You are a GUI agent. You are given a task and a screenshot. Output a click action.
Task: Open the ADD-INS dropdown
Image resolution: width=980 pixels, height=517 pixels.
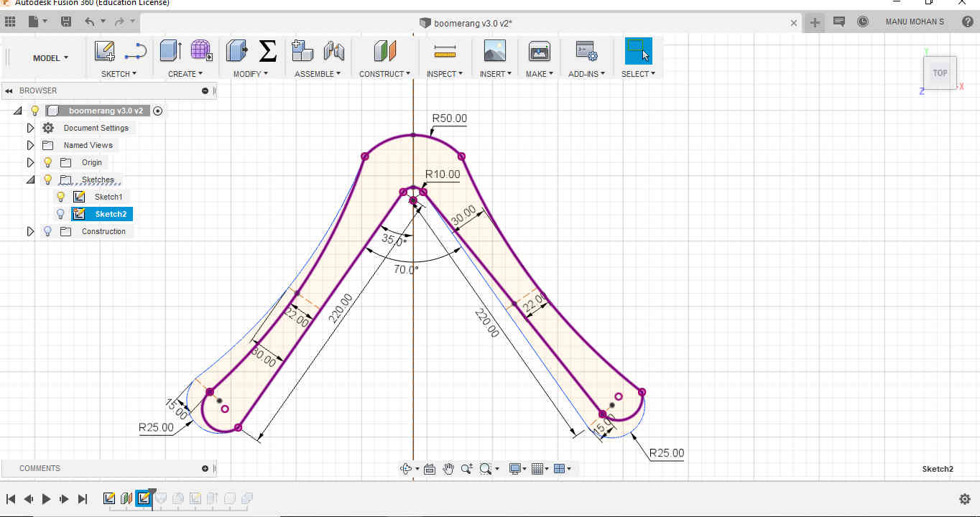click(x=586, y=74)
